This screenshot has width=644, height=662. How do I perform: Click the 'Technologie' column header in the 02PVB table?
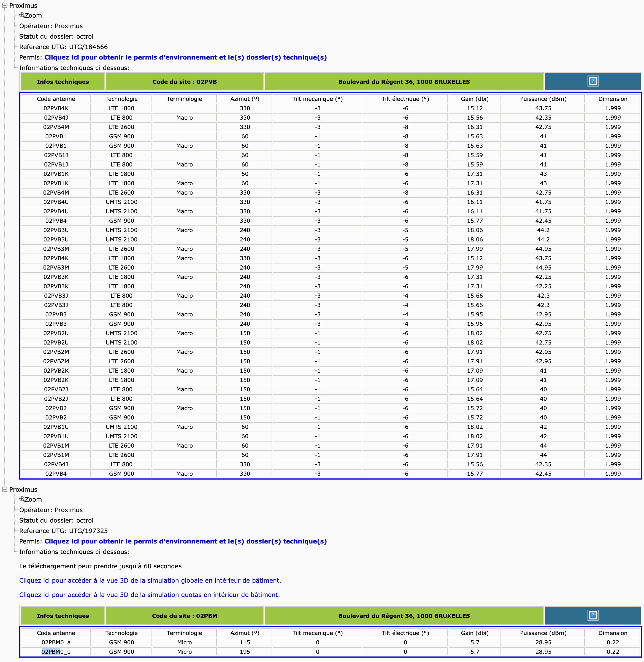pos(121,99)
